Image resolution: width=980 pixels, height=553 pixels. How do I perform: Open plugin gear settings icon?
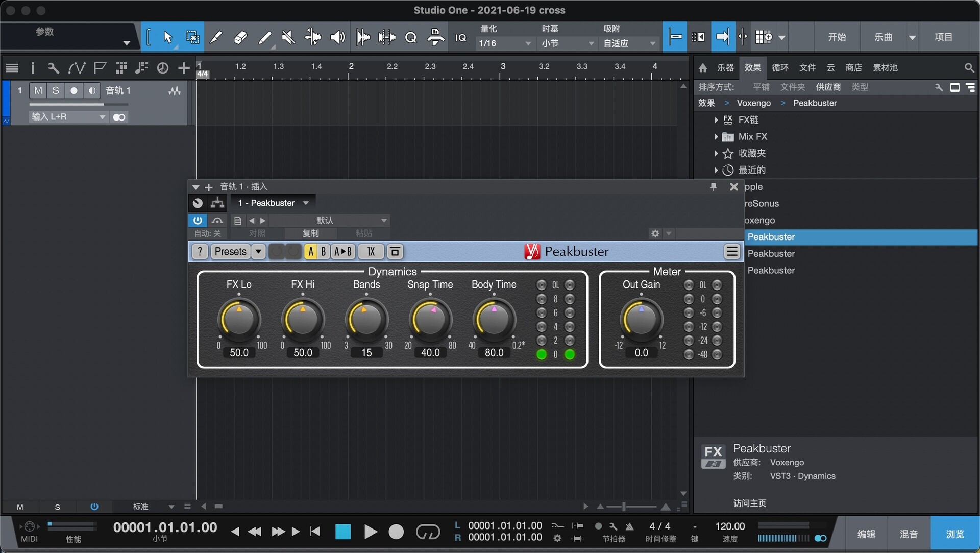(x=655, y=233)
